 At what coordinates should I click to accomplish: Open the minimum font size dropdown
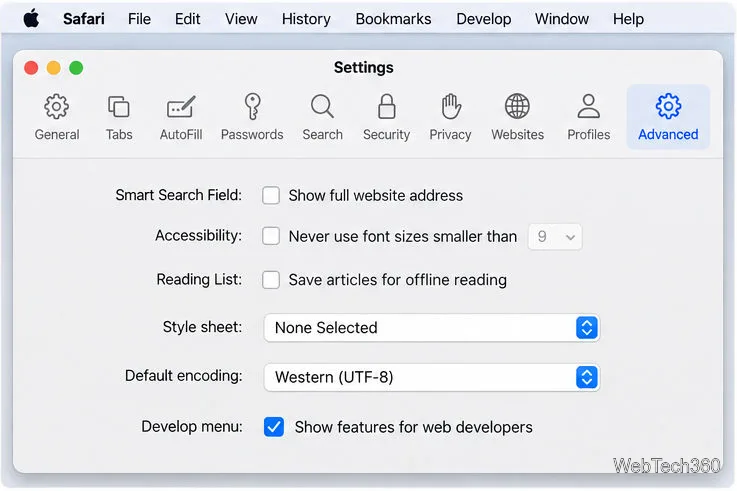click(x=555, y=237)
